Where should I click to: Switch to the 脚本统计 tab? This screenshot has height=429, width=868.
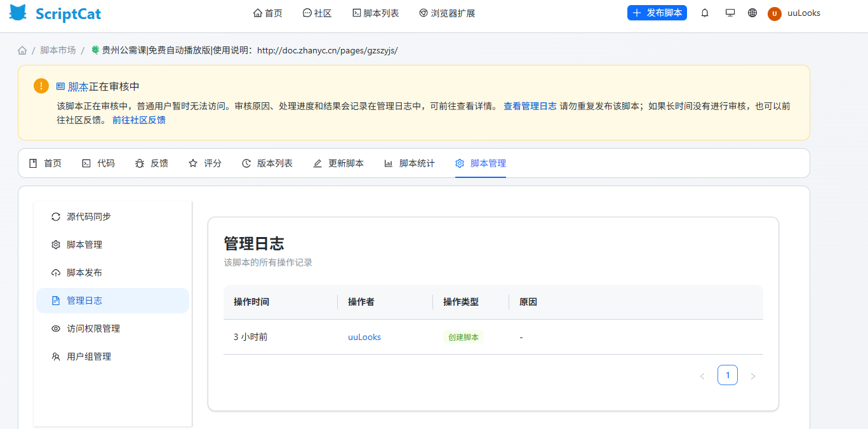point(410,163)
